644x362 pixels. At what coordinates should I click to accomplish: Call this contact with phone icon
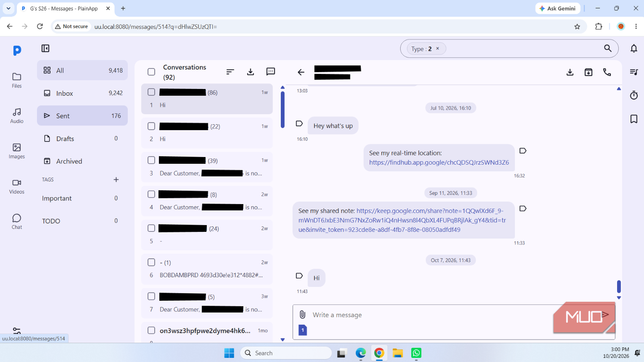(x=607, y=72)
